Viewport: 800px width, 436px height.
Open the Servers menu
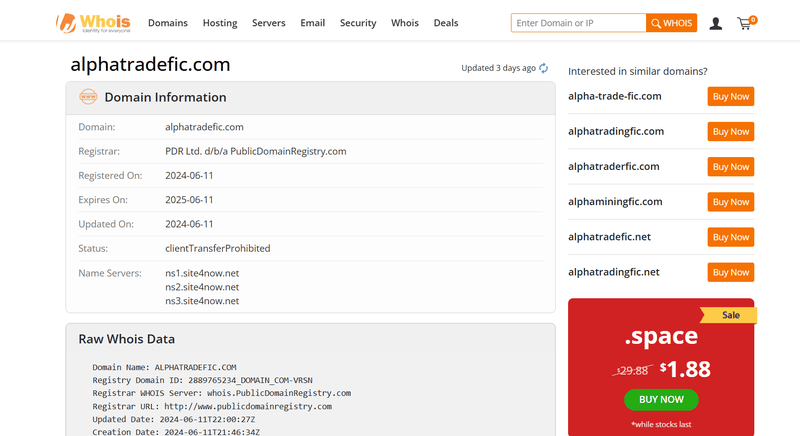click(268, 23)
